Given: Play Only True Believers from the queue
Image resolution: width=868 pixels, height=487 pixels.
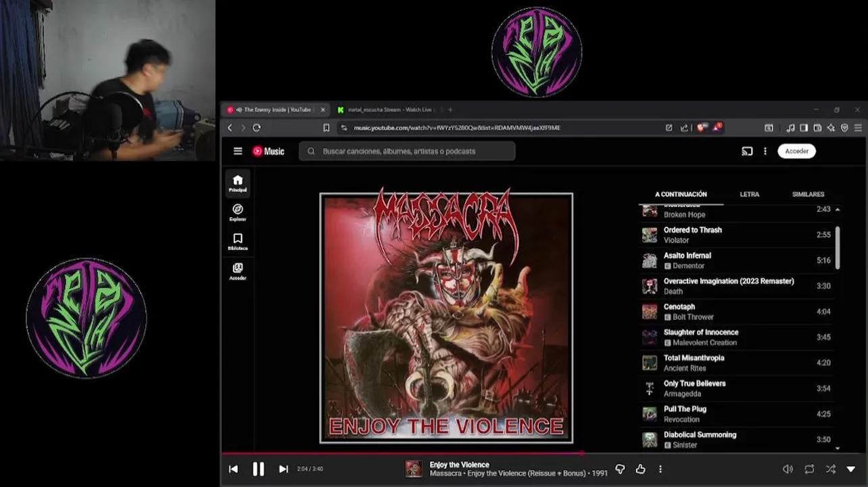Looking at the screenshot, I should click(x=736, y=388).
